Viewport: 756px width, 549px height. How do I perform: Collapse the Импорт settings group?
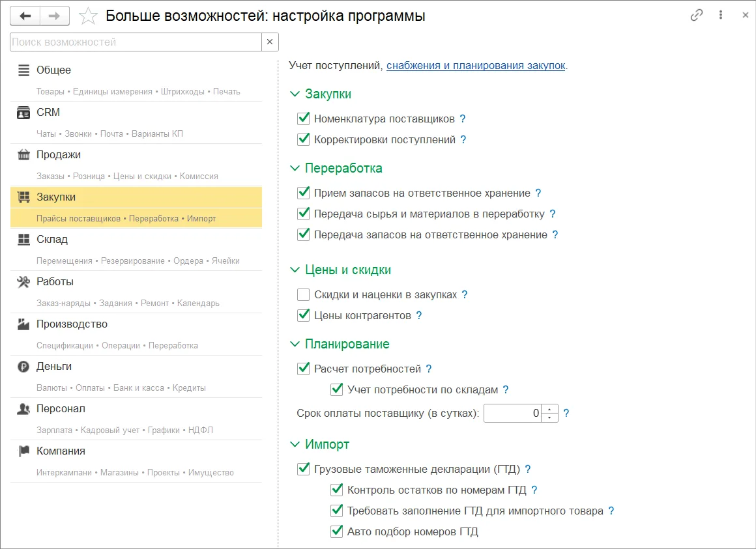295,444
